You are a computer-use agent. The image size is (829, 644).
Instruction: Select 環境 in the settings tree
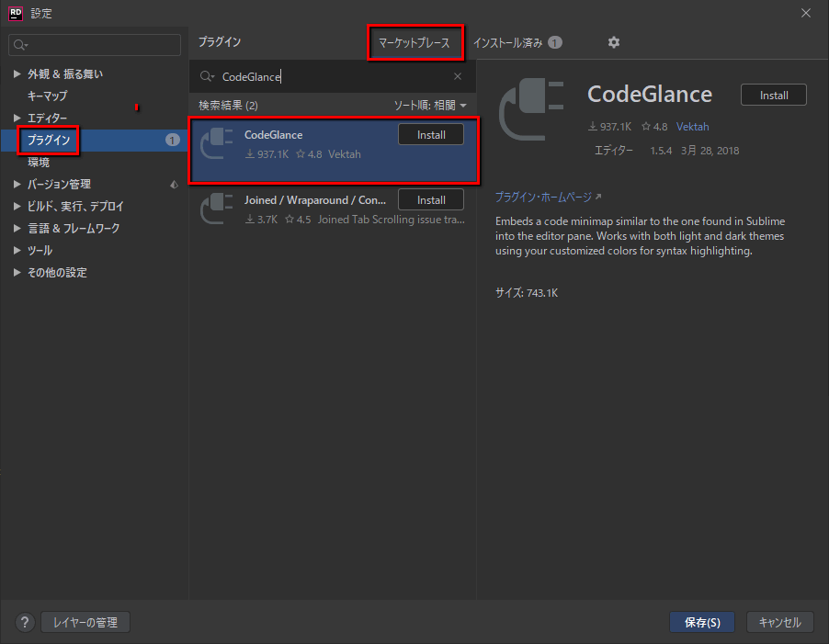click(x=39, y=163)
